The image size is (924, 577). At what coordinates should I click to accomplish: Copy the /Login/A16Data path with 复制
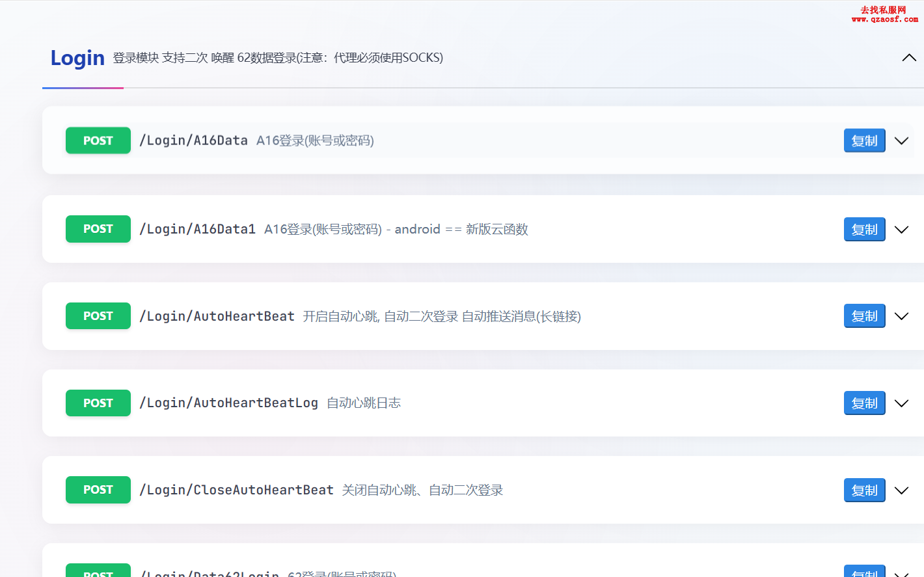864,141
